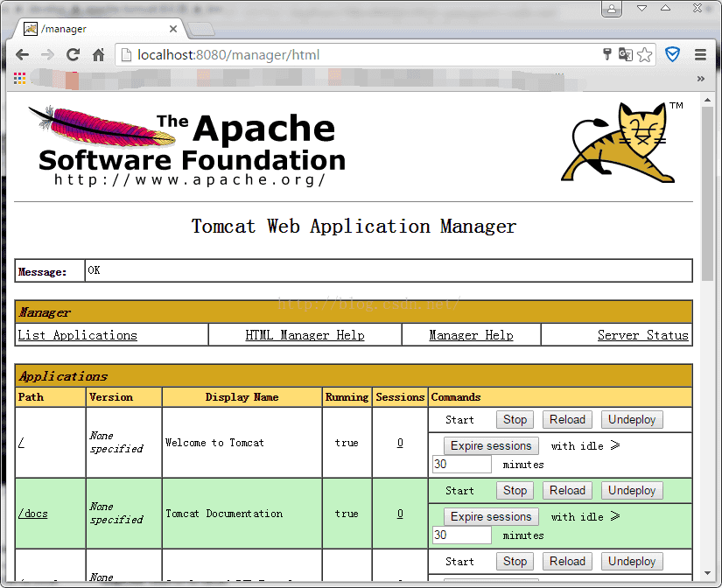
Task: Open List Applications link
Action: coord(77,335)
